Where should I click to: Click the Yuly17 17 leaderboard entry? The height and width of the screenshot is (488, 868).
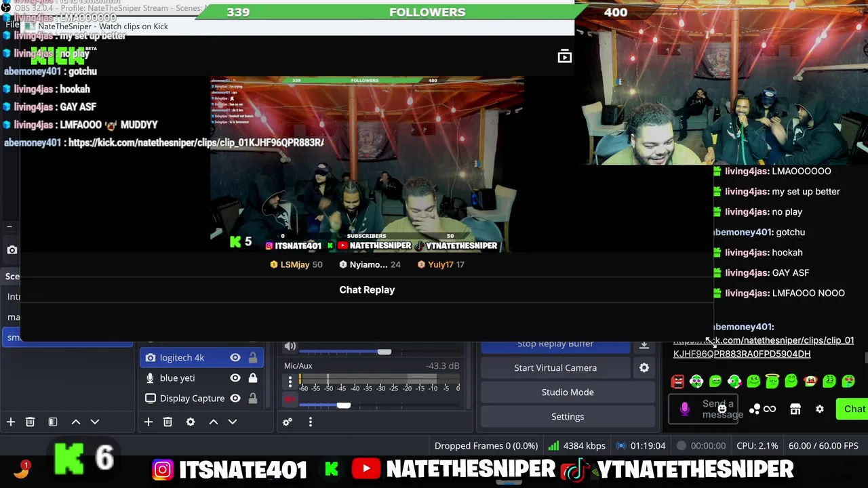(x=441, y=264)
